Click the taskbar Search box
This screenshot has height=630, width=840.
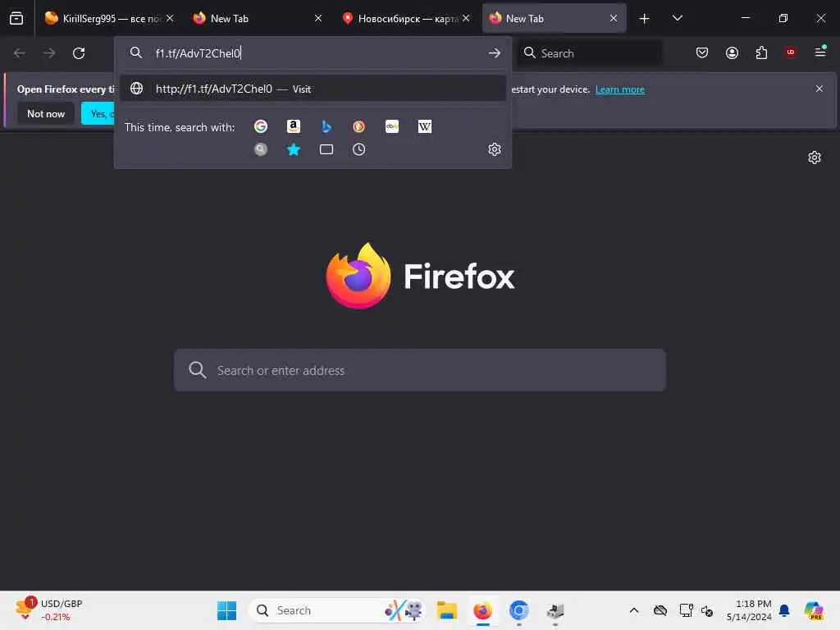pyautogui.click(x=337, y=610)
